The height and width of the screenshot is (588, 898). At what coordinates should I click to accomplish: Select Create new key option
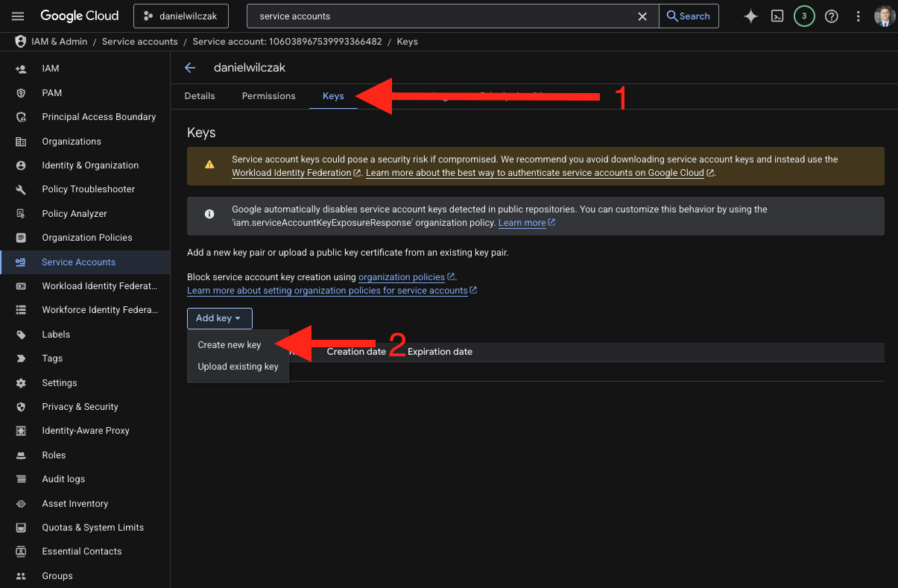point(230,345)
